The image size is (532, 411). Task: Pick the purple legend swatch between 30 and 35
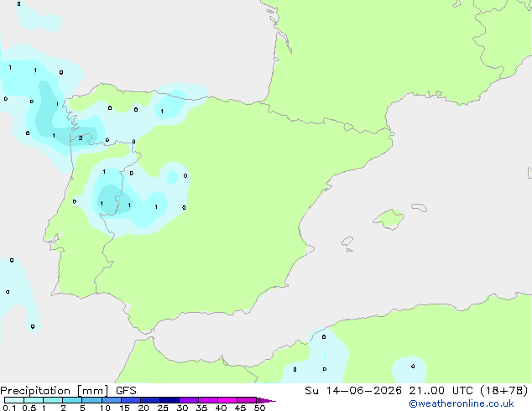click(x=189, y=400)
